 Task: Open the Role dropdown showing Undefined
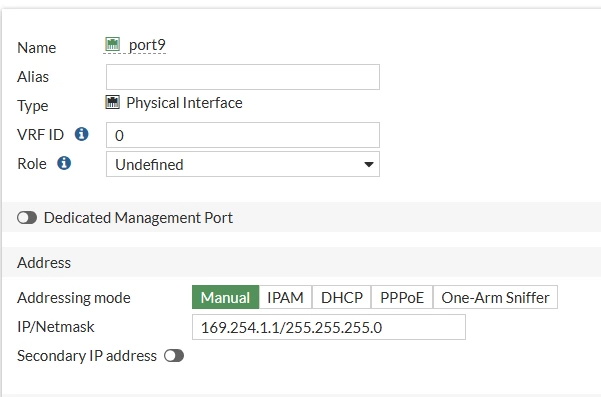(243, 164)
